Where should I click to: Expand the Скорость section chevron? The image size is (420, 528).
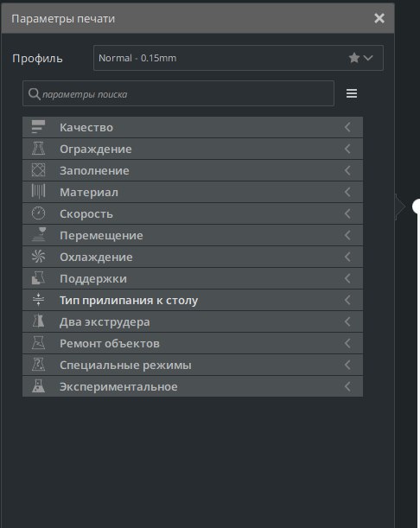347,213
